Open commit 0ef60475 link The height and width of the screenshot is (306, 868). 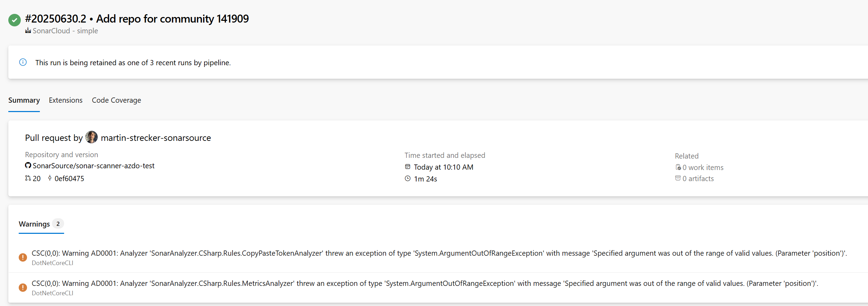point(69,179)
